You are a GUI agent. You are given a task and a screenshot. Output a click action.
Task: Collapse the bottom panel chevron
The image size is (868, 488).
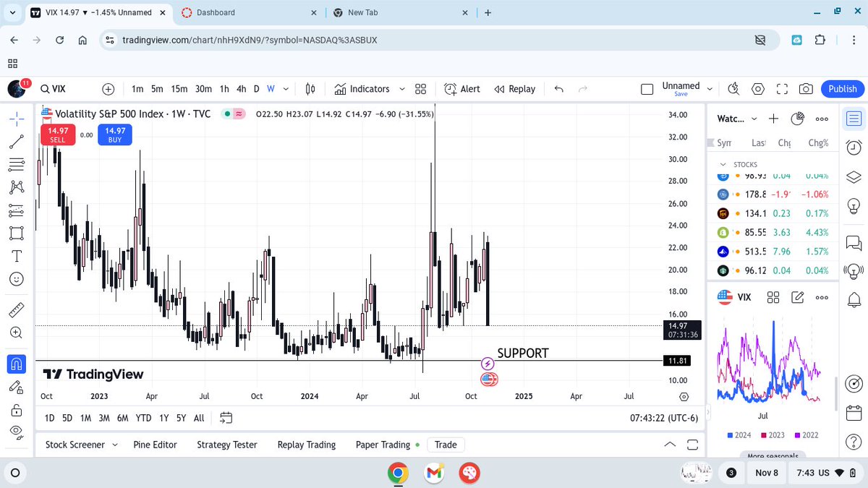pyautogui.click(x=670, y=445)
